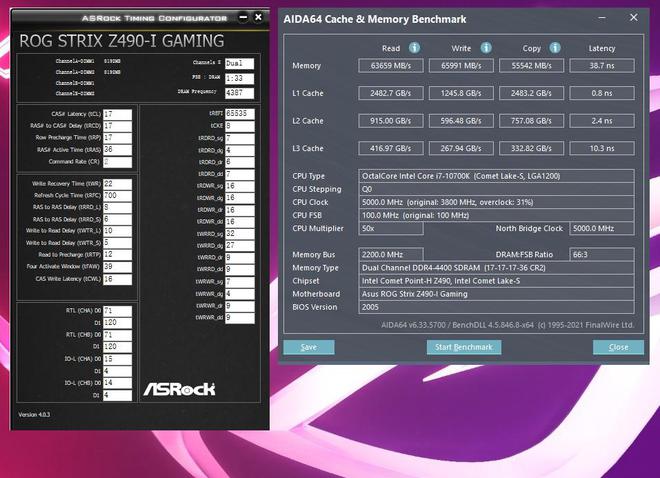The height and width of the screenshot is (478, 660).
Task: Minimize the ASRock Timing Configurator window
Action: point(243,17)
